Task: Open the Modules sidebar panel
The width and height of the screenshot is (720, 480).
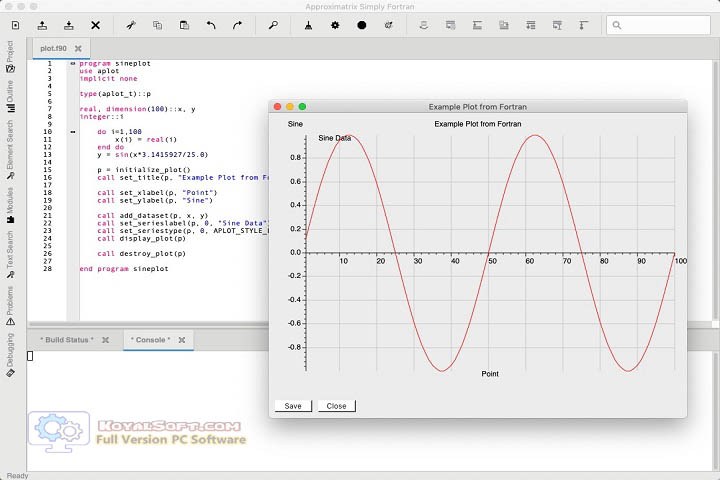Action: pos(10,205)
